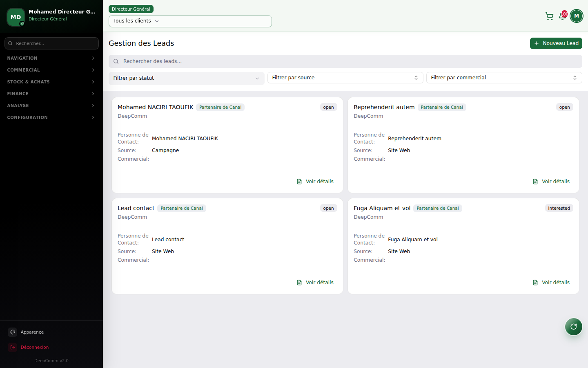588x368 pixels.
Task: View details of Reprehenderit autem lead
Action: pos(551,182)
